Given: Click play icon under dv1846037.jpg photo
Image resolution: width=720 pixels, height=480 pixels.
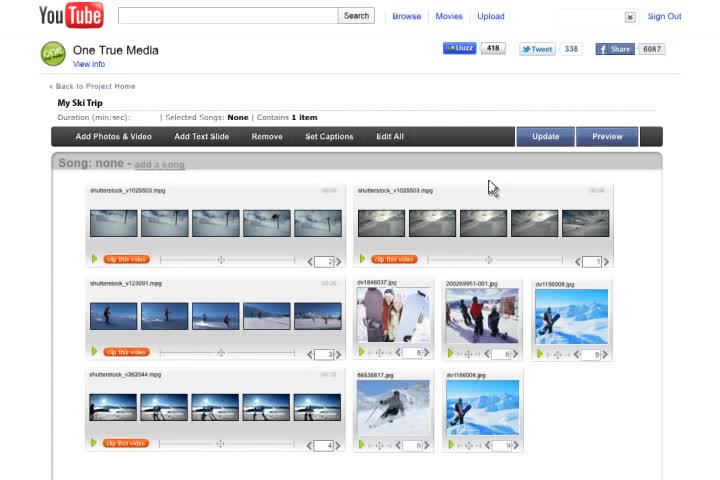Looking at the screenshot, I should [x=362, y=352].
